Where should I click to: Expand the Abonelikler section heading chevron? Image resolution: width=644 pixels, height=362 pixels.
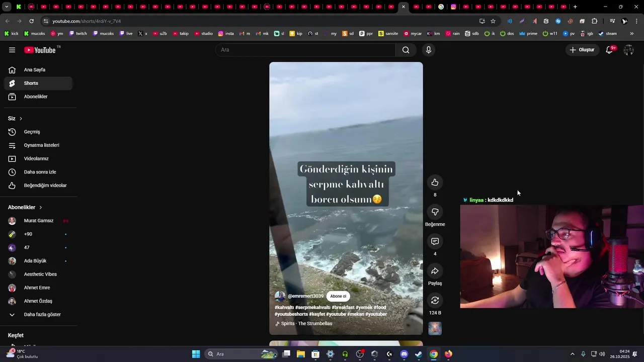click(41, 207)
